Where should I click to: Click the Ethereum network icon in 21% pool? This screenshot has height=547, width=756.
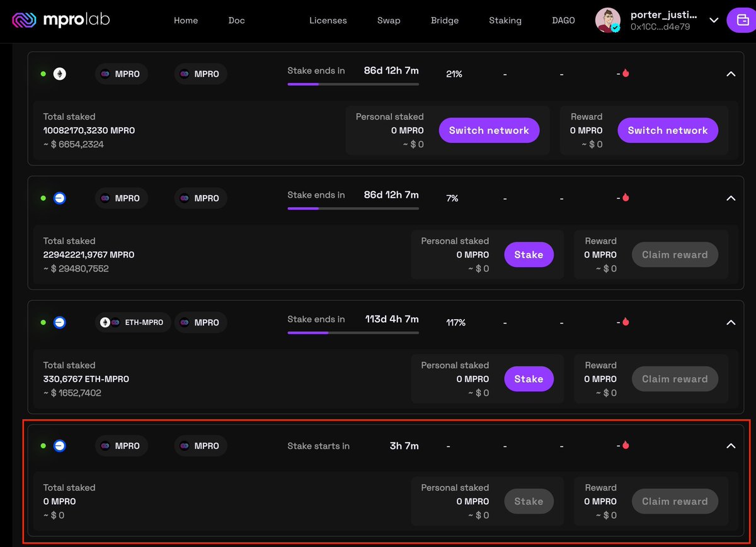(x=59, y=74)
